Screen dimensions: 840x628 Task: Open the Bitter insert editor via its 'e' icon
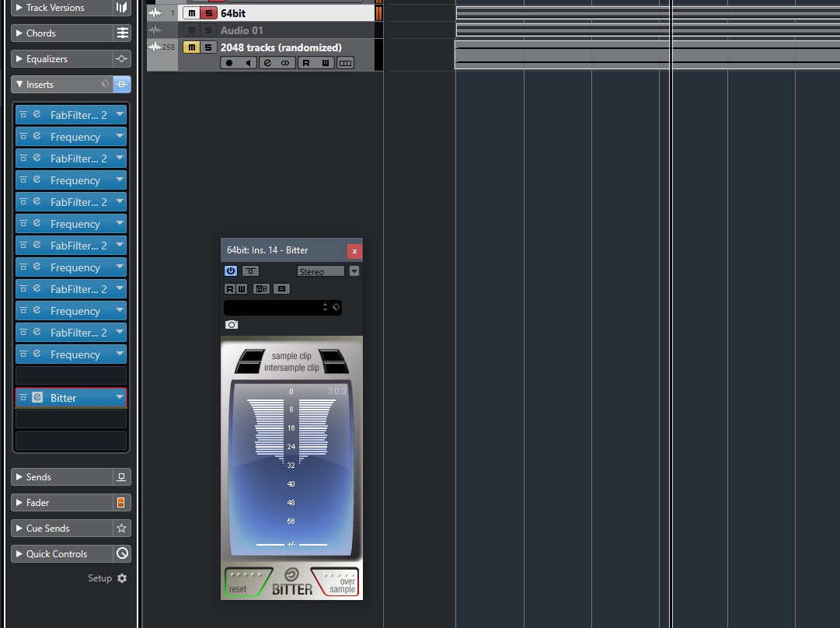tap(37, 398)
